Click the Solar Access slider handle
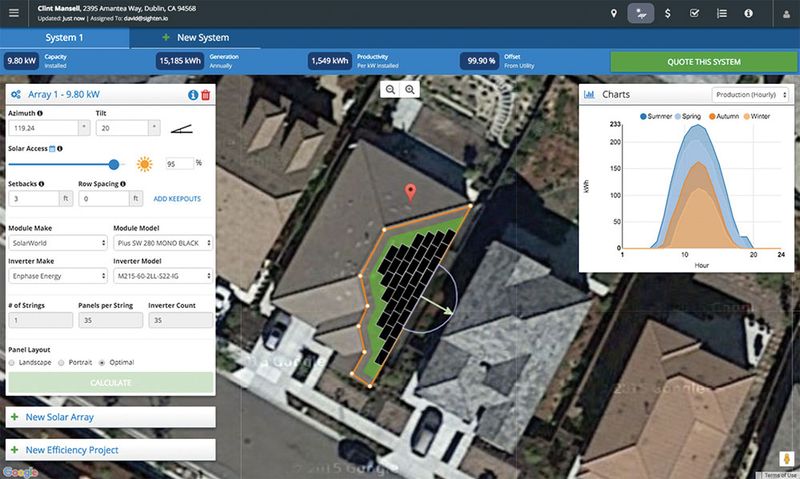The height and width of the screenshot is (479, 800). click(114, 163)
